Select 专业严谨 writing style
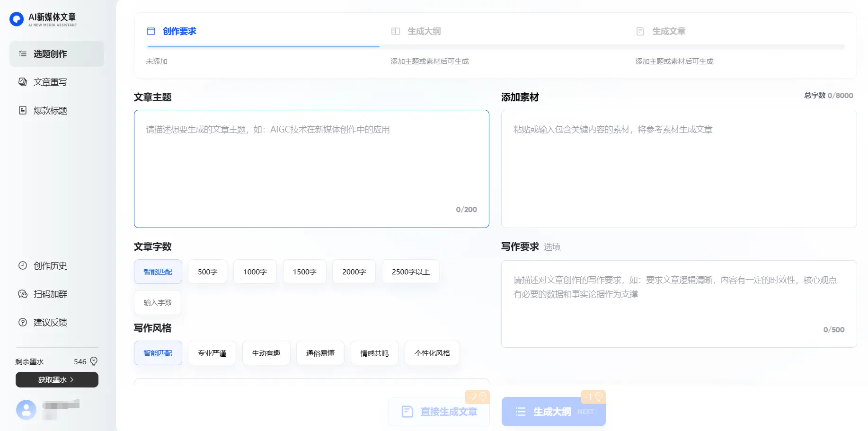Viewport: 868px width, 431px height. tap(212, 353)
